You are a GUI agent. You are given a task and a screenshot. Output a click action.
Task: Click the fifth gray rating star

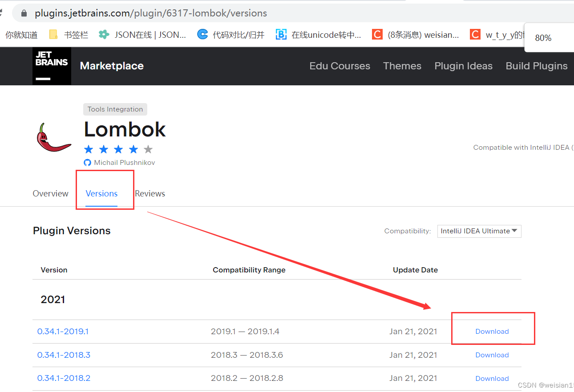148,149
